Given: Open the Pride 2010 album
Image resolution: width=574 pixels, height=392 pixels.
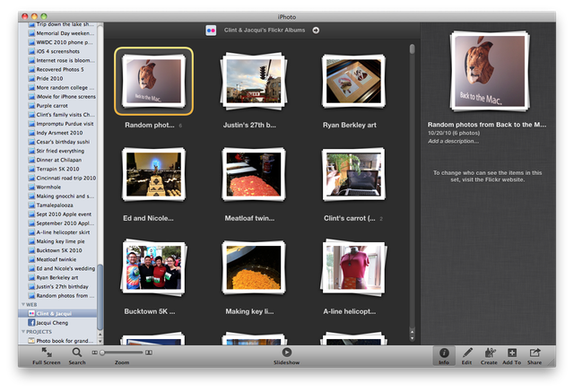Looking at the screenshot, I should (57, 78).
